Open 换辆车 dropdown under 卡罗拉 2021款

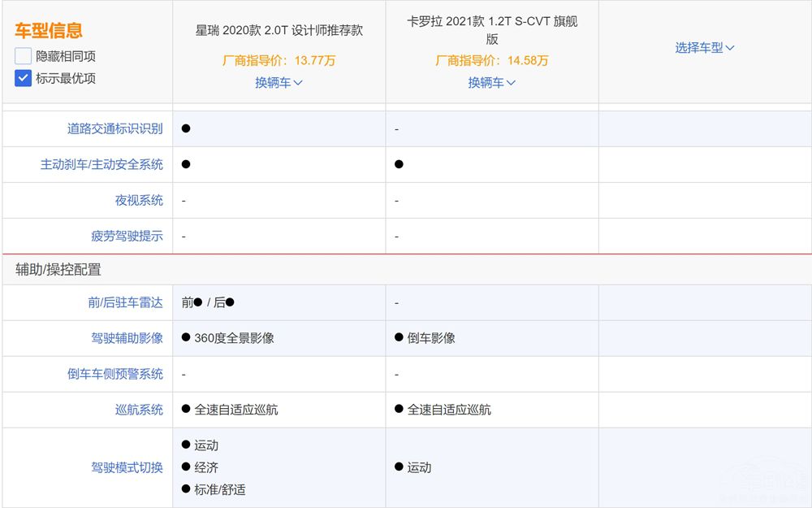point(491,82)
